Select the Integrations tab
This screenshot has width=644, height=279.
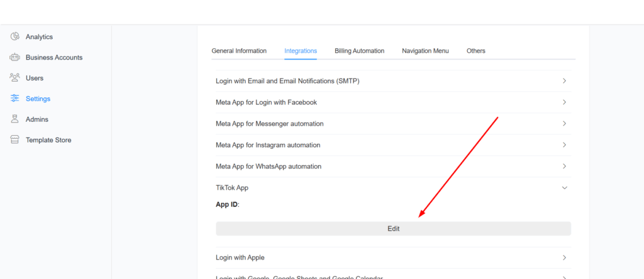[301, 51]
